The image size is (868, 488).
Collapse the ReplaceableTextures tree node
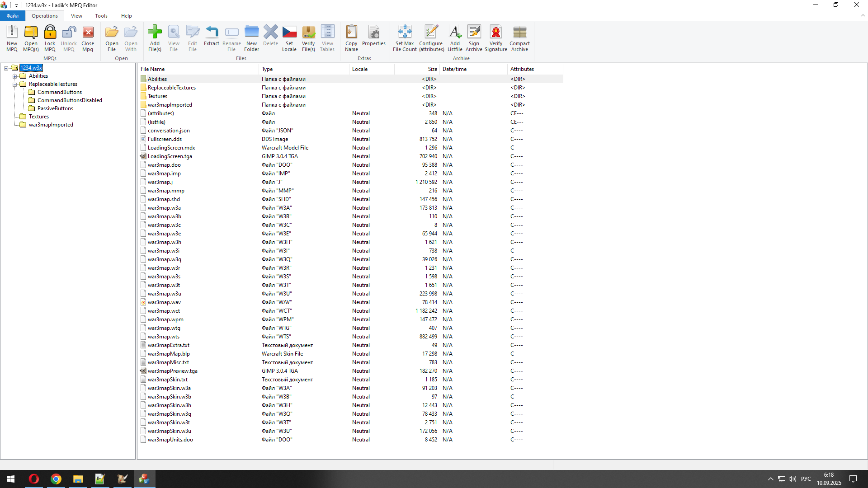[14, 84]
